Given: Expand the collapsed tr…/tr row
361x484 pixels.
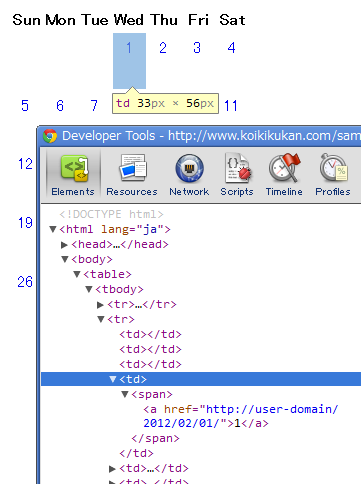Looking at the screenshot, I should 100,304.
